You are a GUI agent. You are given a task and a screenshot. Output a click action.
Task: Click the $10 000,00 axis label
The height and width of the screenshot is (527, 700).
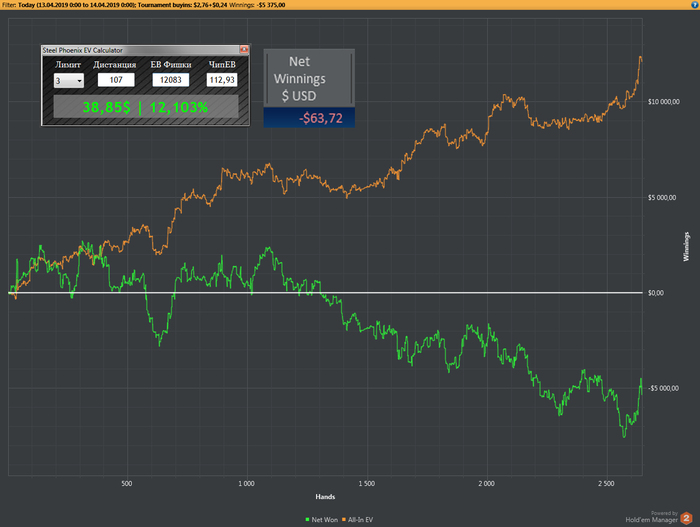(x=663, y=102)
